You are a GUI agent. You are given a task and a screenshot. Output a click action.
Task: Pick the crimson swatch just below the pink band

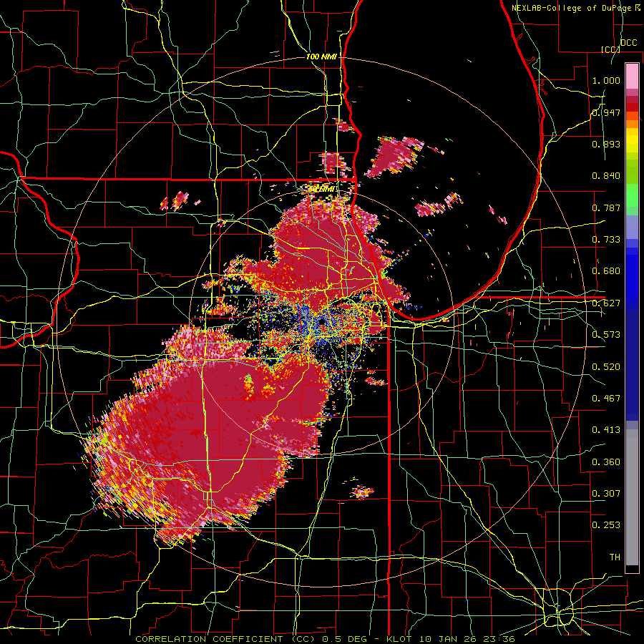[632, 99]
